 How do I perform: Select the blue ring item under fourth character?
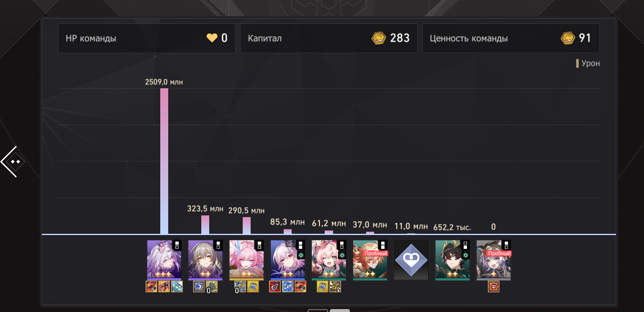coord(287,286)
